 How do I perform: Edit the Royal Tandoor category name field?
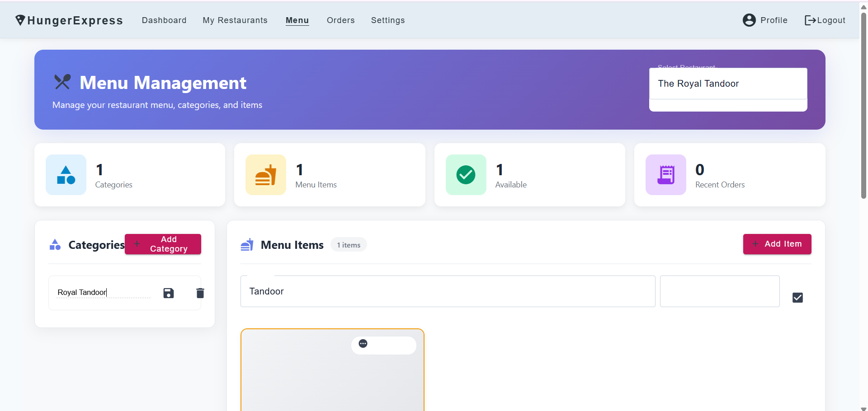(x=104, y=292)
